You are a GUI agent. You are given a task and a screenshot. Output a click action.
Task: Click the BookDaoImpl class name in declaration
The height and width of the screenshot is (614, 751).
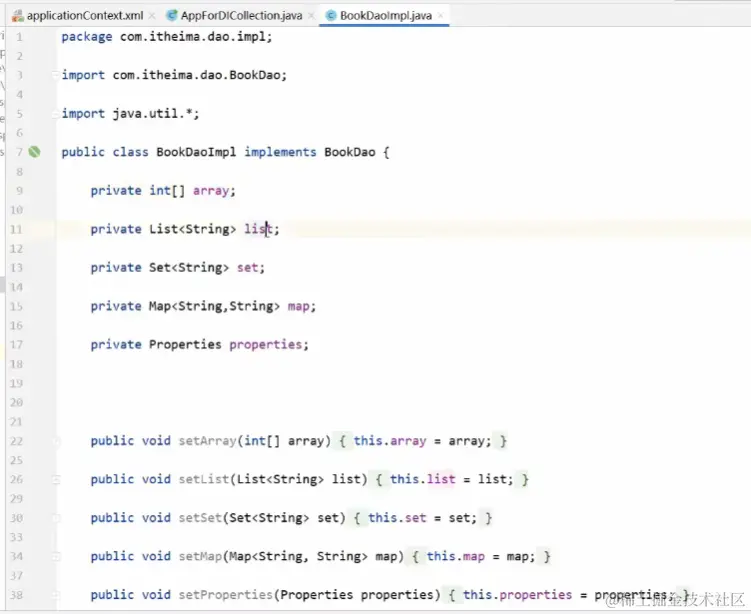pyautogui.click(x=196, y=152)
